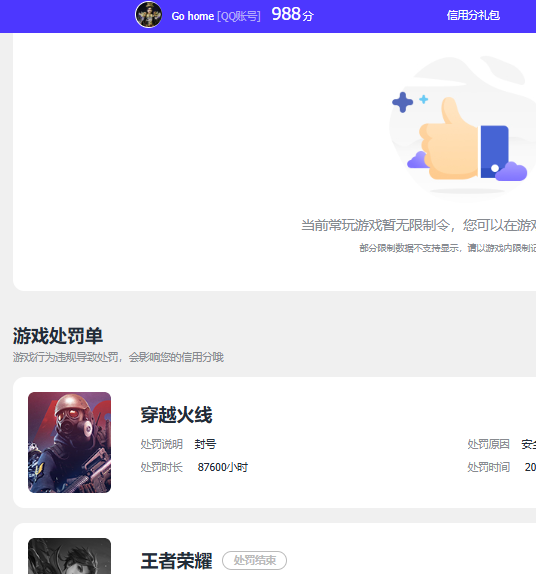Image resolution: width=536 pixels, height=574 pixels.
Task: Open the 信用分礼包 link
Action: (473, 15)
